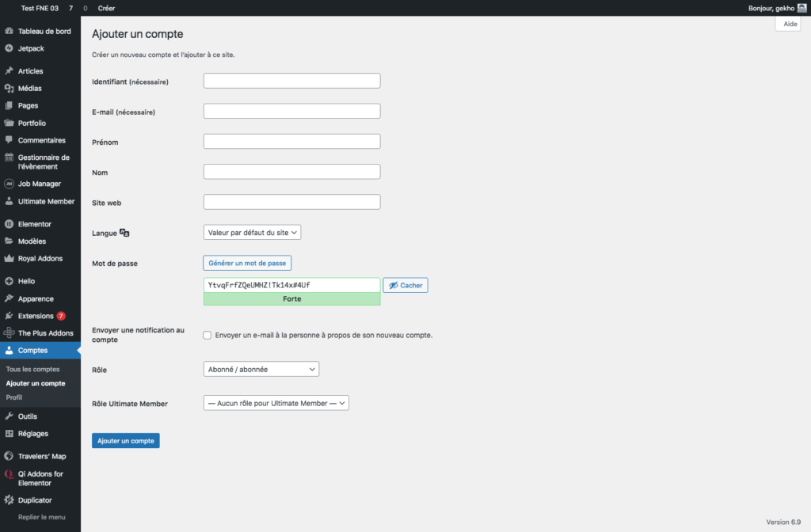Hide the password with Cacher button
This screenshot has width=811, height=532.
click(405, 285)
